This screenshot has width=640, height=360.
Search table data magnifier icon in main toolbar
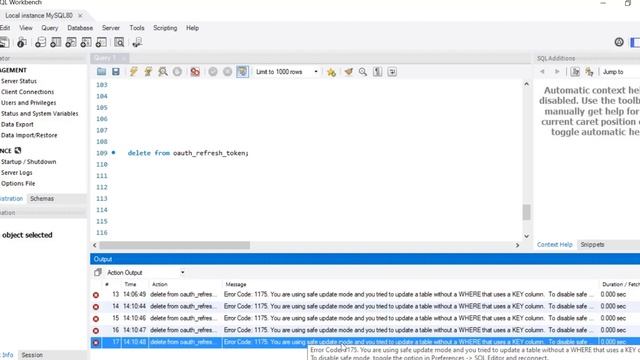[x=119, y=42]
